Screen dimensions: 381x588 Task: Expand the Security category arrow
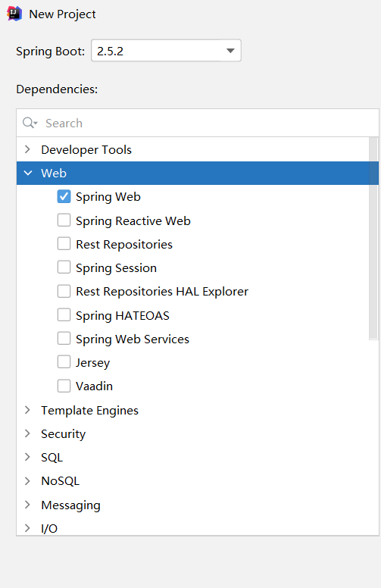pyautogui.click(x=27, y=433)
